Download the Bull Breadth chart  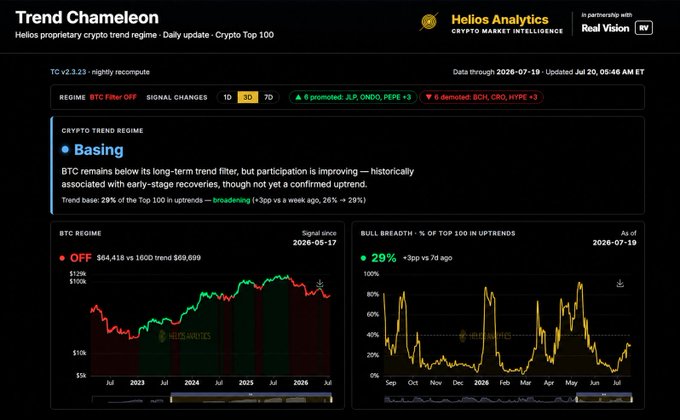(x=620, y=283)
